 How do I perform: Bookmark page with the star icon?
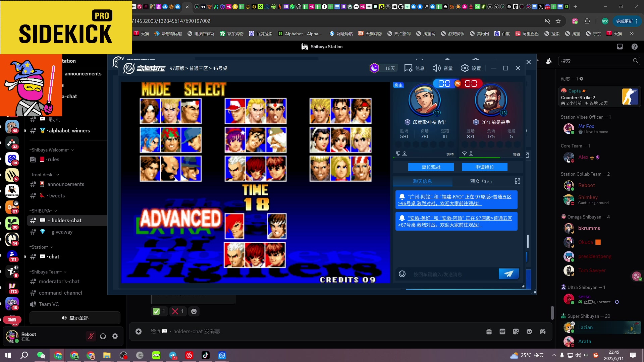coord(558,21)
